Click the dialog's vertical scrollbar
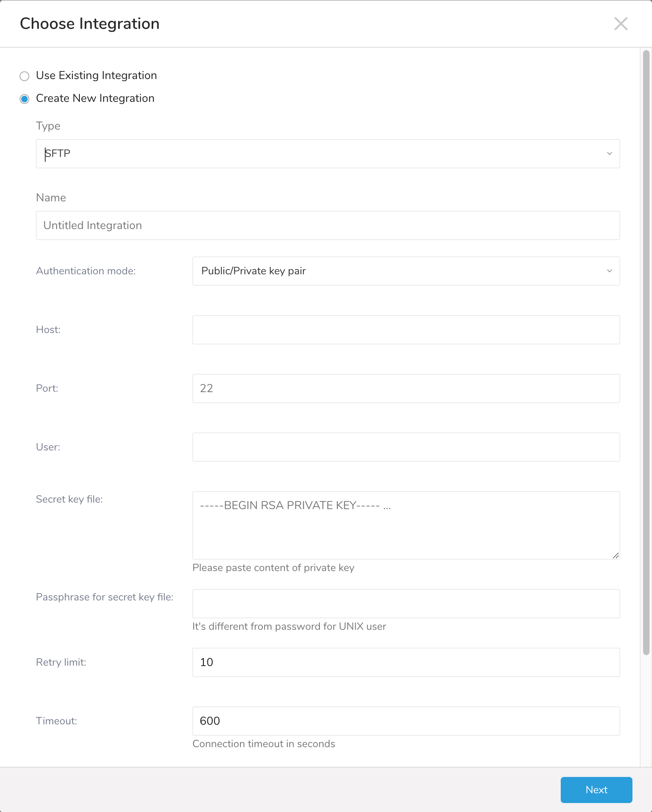The image size is (652, 812). [x=646, y=351]
